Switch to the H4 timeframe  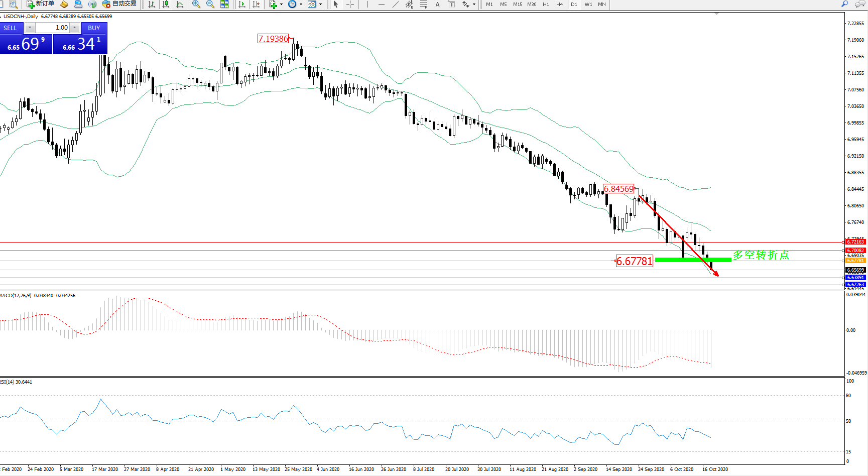(559, 5)
